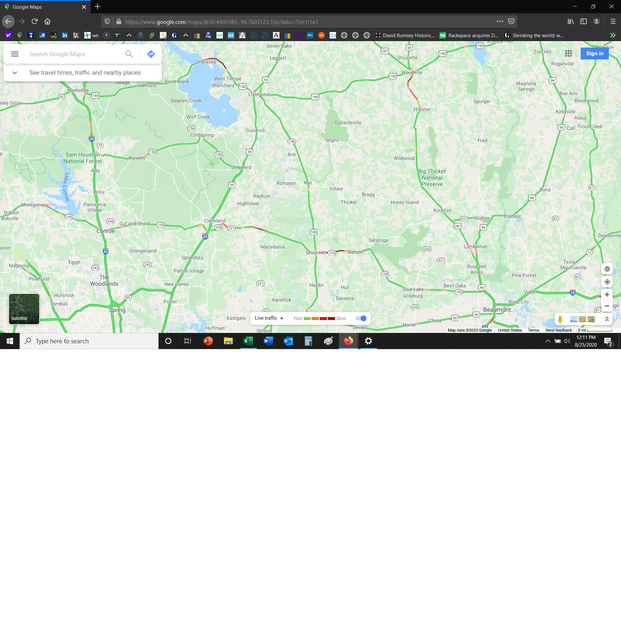Open the Windows Start menu
621x640 pixels.
click(10, 341)
